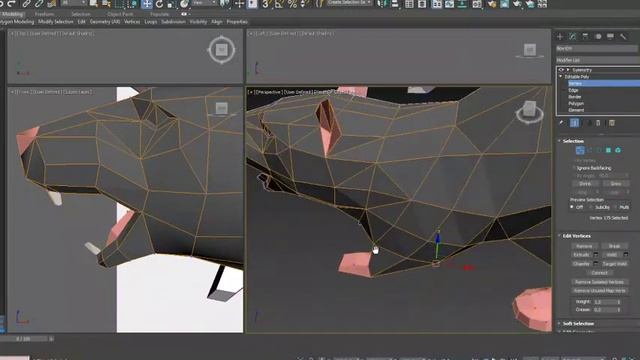Image resolution: width=640 pixels, height=360 pixels.
Task: Open the Rendered Frame Window icon
Action: coord(504,4)
